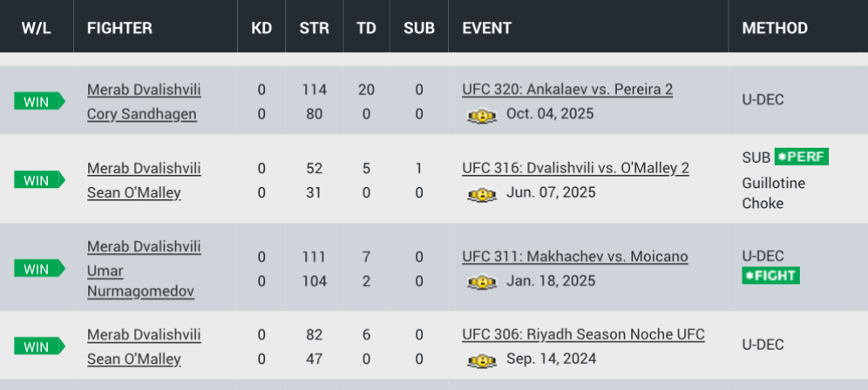Screen dimensions: 868x390
Task: Open the UFC 311: Makhachev vs. Moicano link
Action: tap(574, 256)
